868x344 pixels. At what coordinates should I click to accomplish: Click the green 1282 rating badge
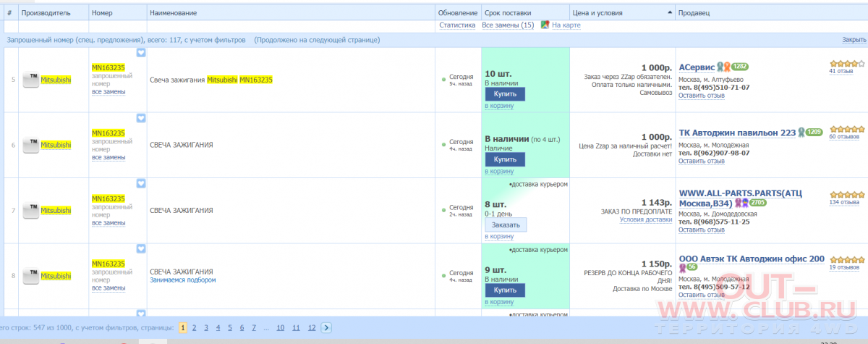(x=739, y=67)
